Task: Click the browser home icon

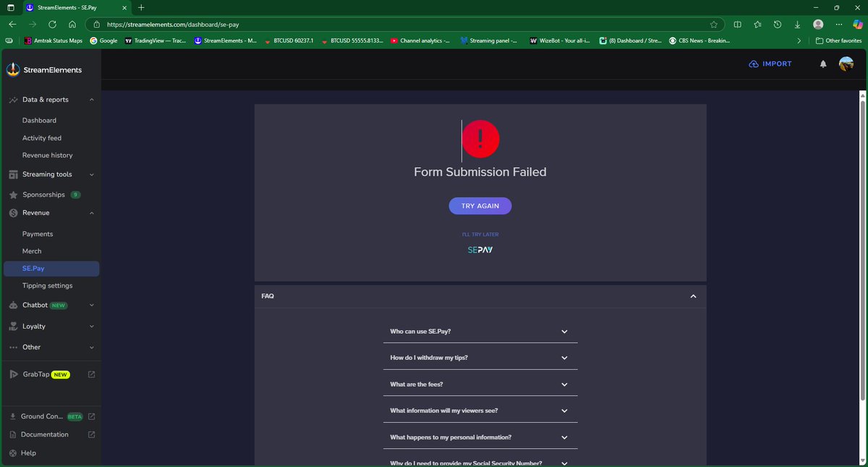Action: click(72, 24)
